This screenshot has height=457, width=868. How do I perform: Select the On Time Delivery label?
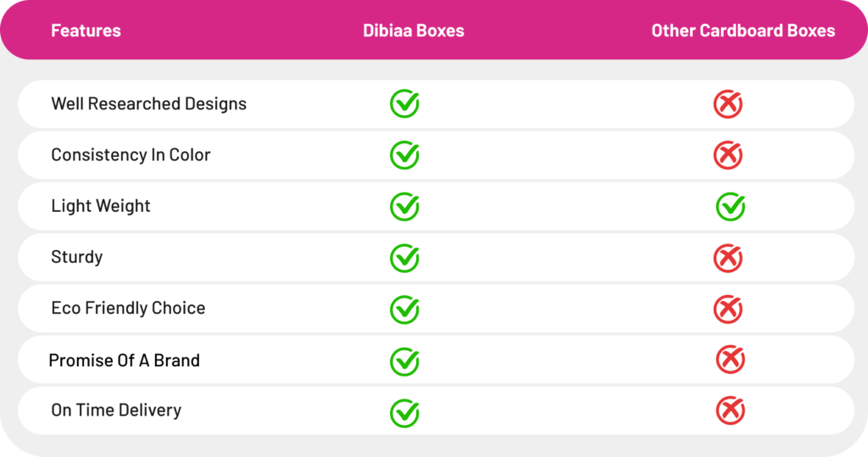click(x=116, y=410)
